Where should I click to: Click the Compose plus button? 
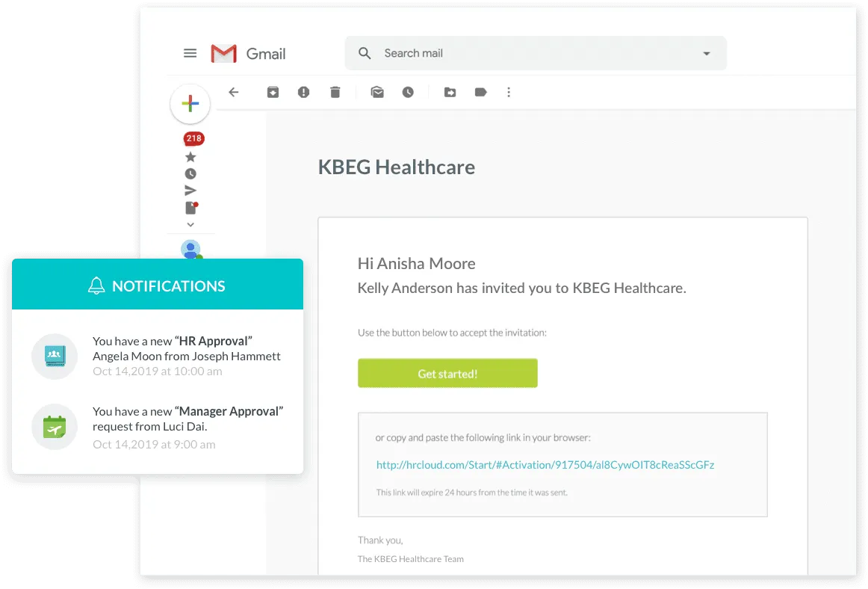tap(190, 103)
